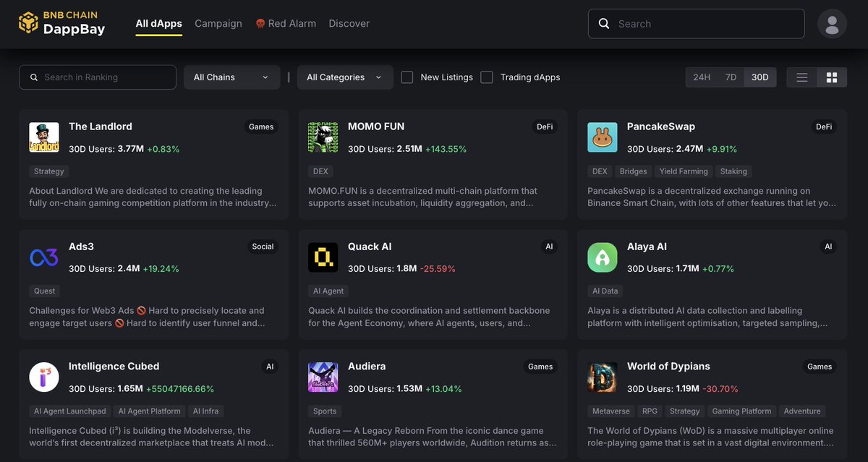Enable the New Listings checkbox

[407, 77]
